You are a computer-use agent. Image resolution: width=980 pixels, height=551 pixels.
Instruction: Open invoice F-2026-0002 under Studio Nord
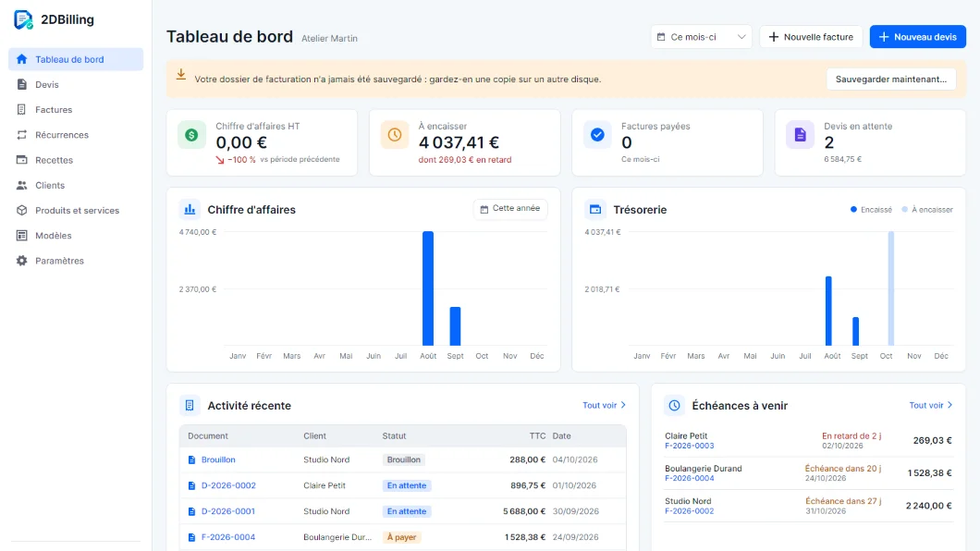(x=690, y=511)
